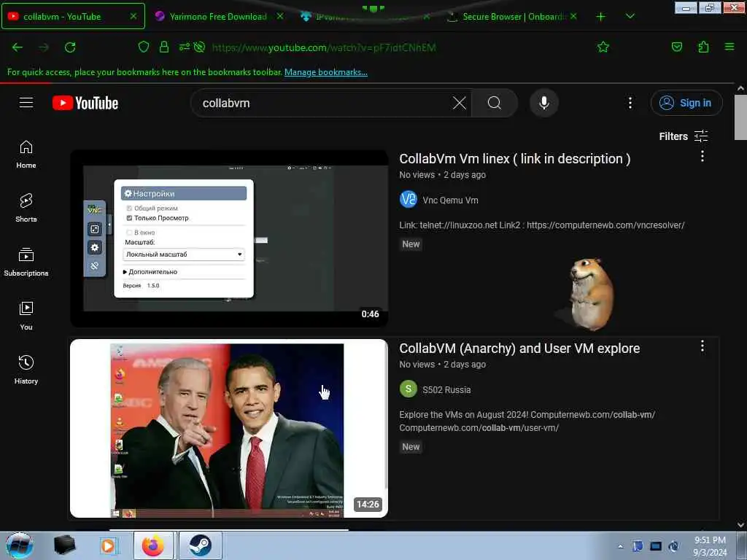Open the media player taskbar icon

coord(108,545)
